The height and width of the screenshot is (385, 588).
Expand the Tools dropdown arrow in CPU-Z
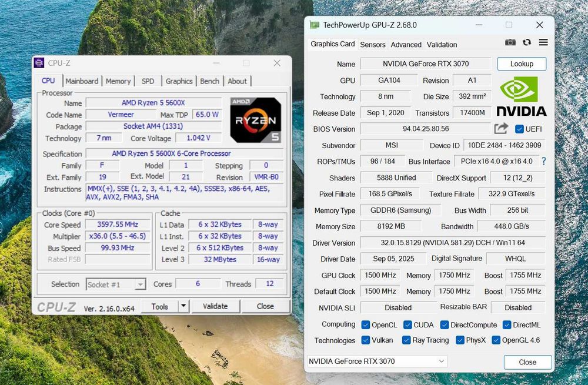point(183,306)
